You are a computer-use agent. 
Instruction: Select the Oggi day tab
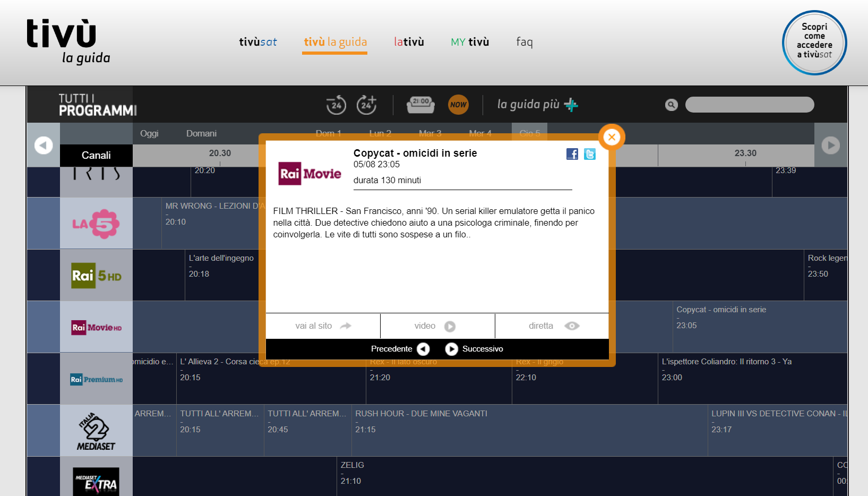coord(149,133)
